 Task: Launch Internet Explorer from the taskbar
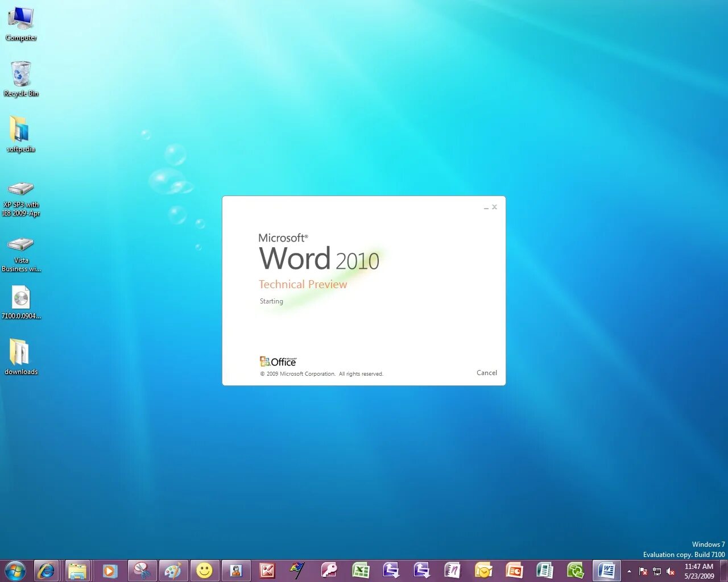click(x=47, y=570)
